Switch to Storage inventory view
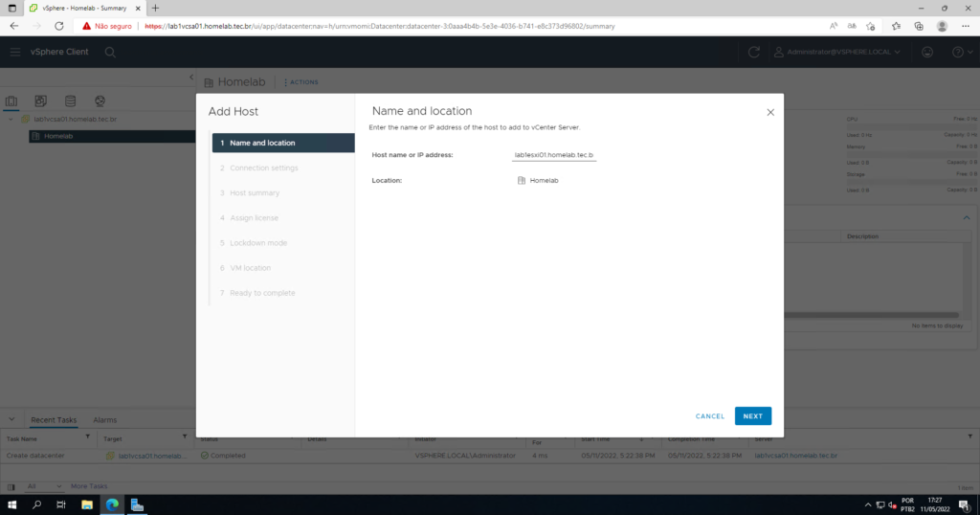Screen dimensions: 980x515 pyautogui.click(x=70, y=101)
